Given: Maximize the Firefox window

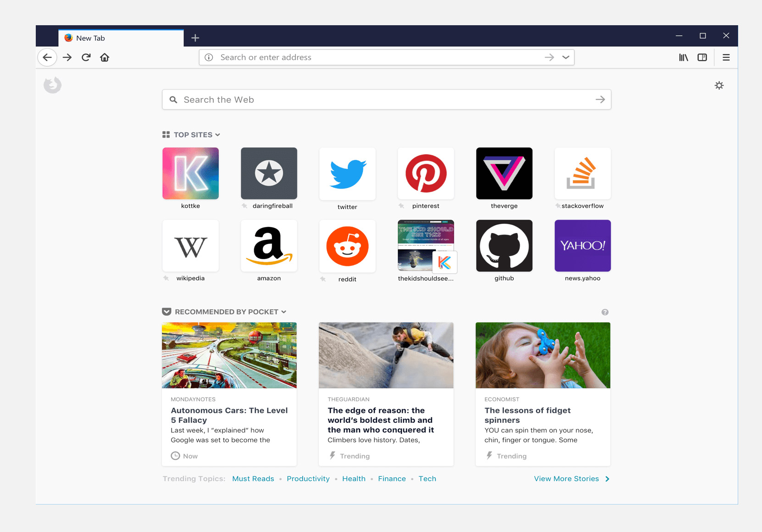Looking at the screenshot, I should (702, 36).
